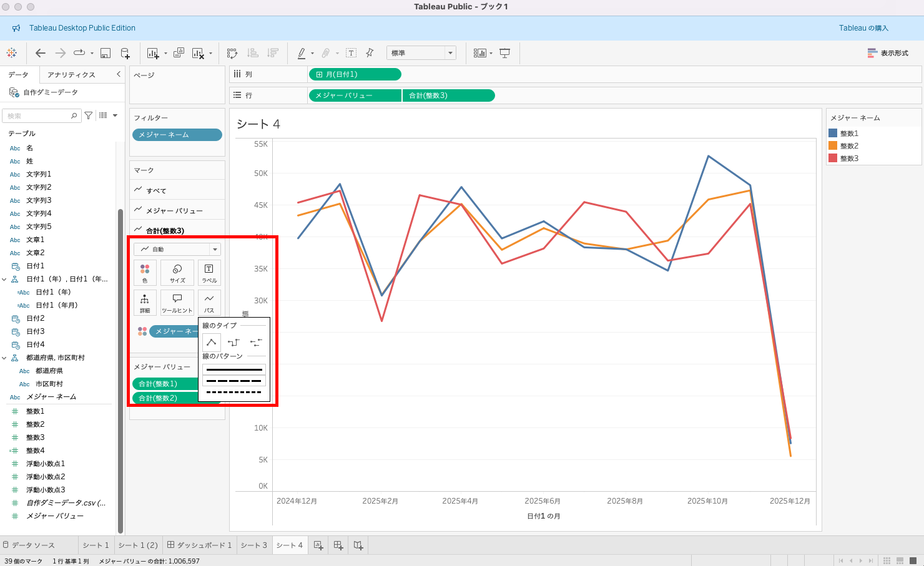
Task: Click the blue 整数1 legend color swatch
Action: tap(833, 133)
